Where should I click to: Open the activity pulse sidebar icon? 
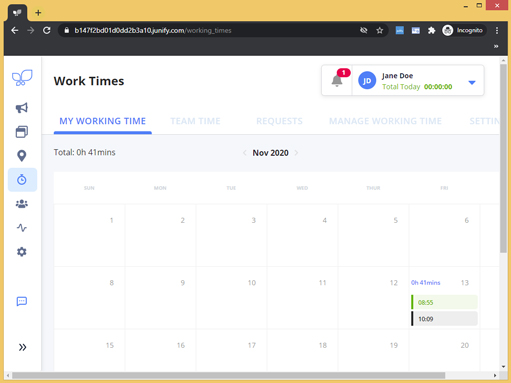(x=22, y=228)
